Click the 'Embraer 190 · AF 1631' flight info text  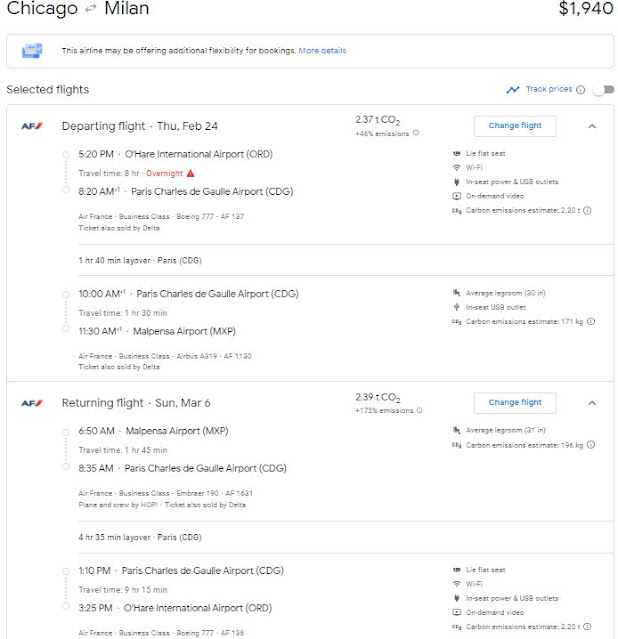pos(214,493)
